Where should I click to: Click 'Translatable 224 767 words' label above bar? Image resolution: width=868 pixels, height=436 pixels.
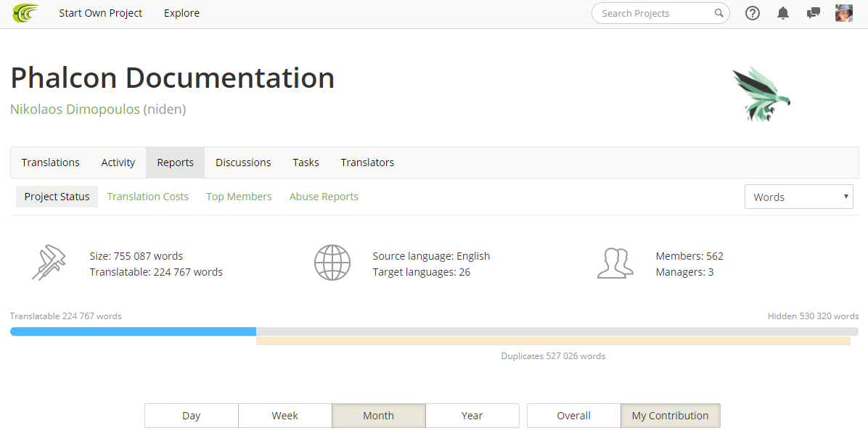66,316
